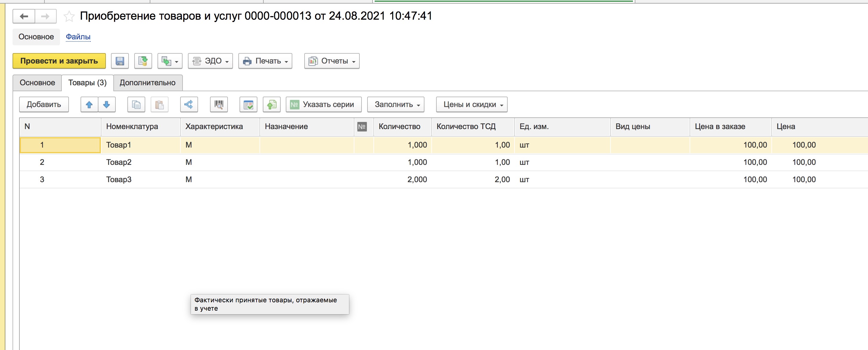Click the calendar check selection icon
The image size is (868, 350).
(x=248, y=104)
